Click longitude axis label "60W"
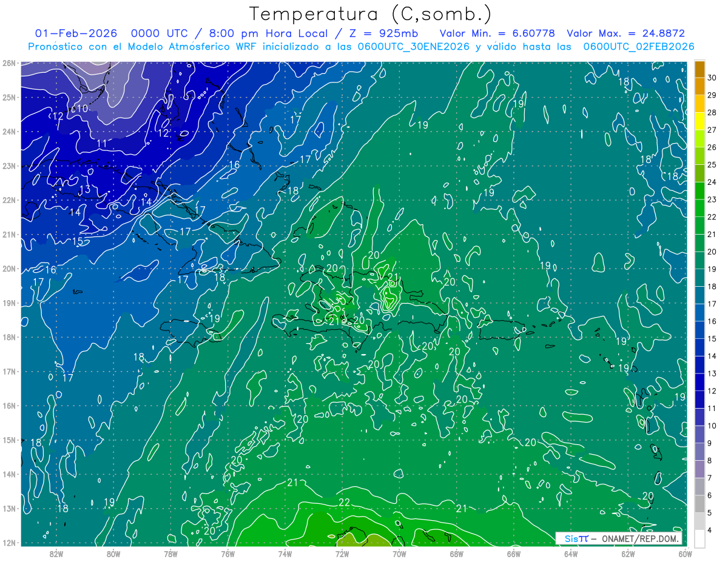728x562 pixels. [x=686, y=553]
